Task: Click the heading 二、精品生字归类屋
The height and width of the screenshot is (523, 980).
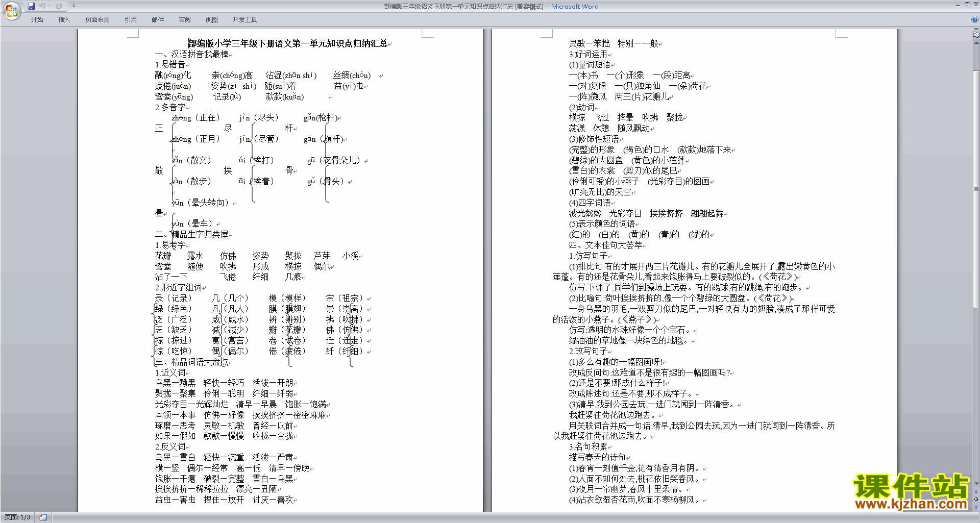Action: pyautogui.click(x=192, y=234)
